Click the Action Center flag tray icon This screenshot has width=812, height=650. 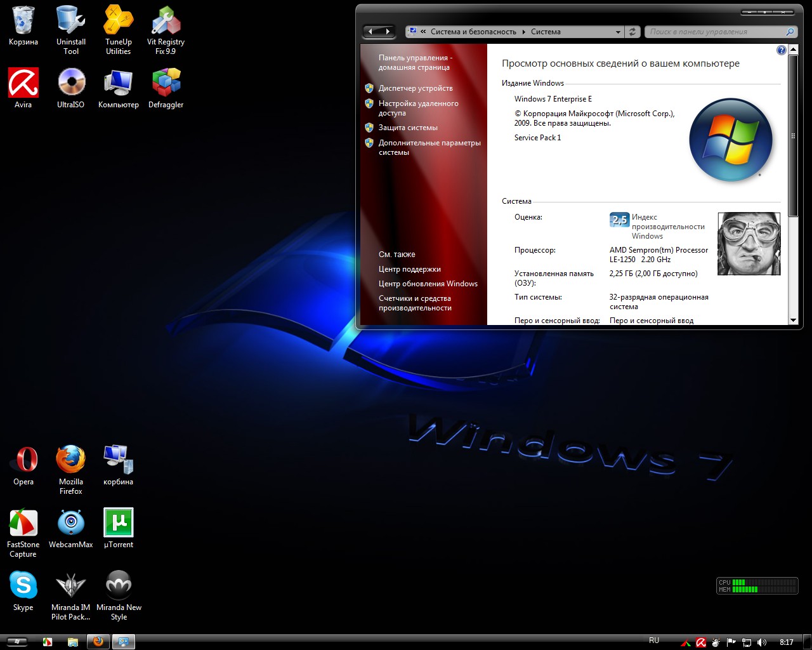coord(731,642)
